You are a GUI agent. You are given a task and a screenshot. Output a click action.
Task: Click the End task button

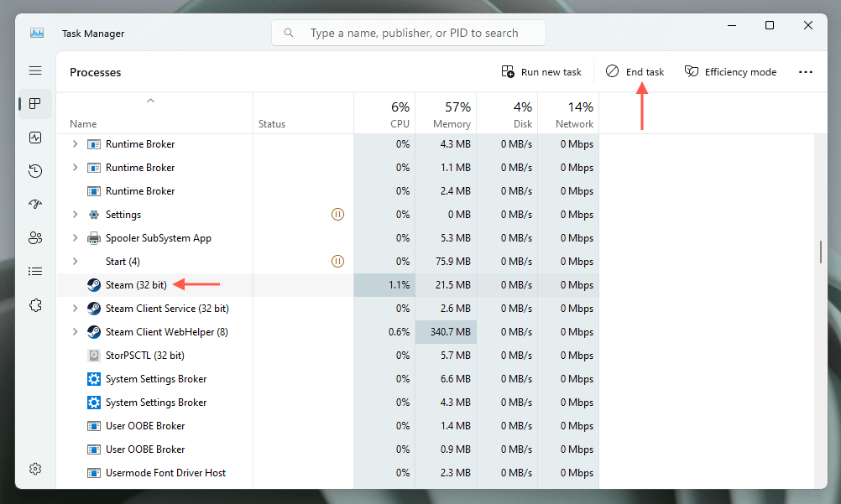point(635,72)
